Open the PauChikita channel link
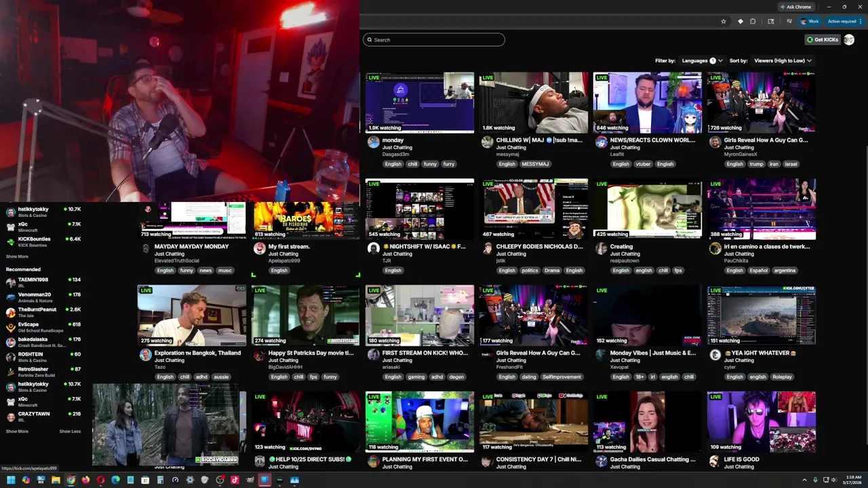Image resolution: width=868 pixels, height=488 pixels. [738, 261]
